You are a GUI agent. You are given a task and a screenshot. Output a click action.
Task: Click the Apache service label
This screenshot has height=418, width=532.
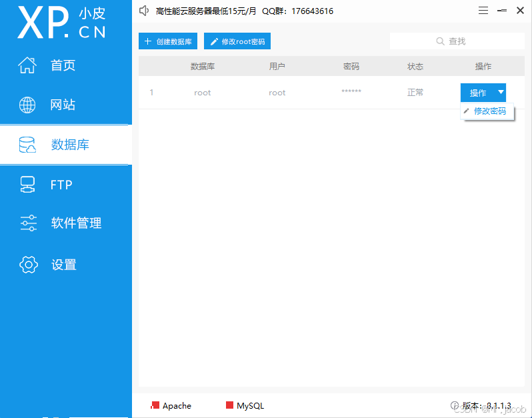coord(177,405)
